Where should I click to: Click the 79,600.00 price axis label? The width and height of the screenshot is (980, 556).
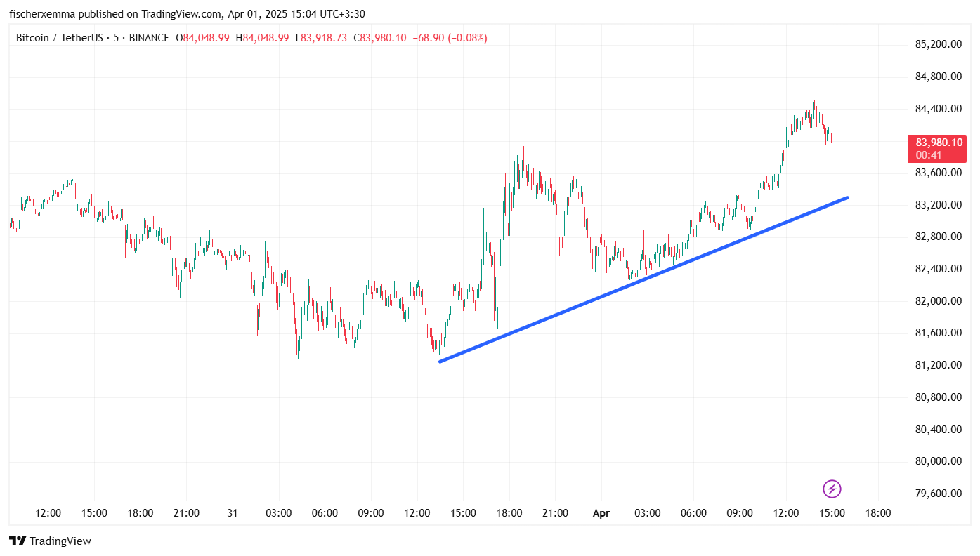pos(938,494)
